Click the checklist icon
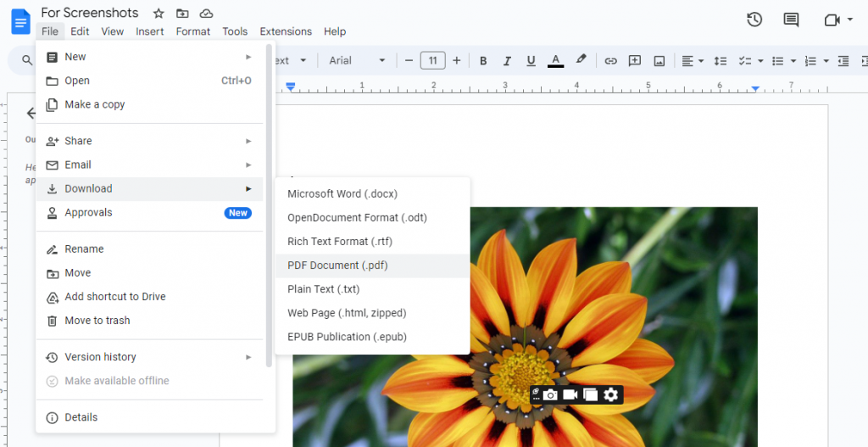Viewport: 868px width, 447px height. point(745,61)
